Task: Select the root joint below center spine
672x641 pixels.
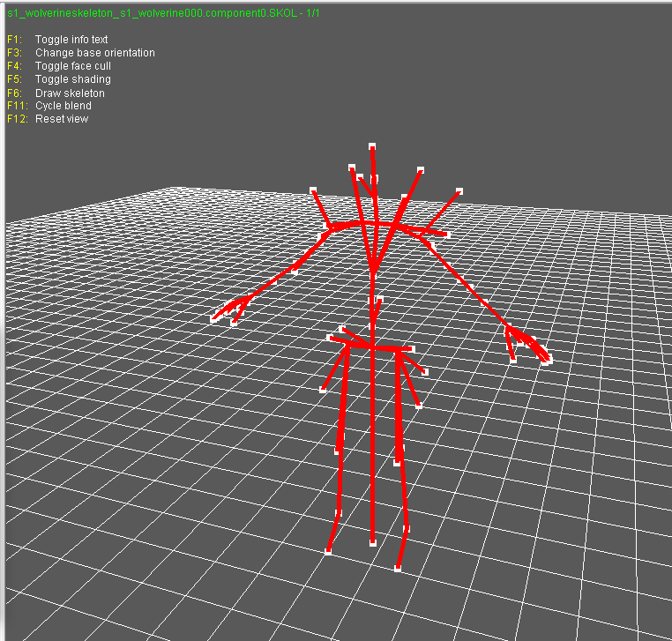Action: click(373, 543)
